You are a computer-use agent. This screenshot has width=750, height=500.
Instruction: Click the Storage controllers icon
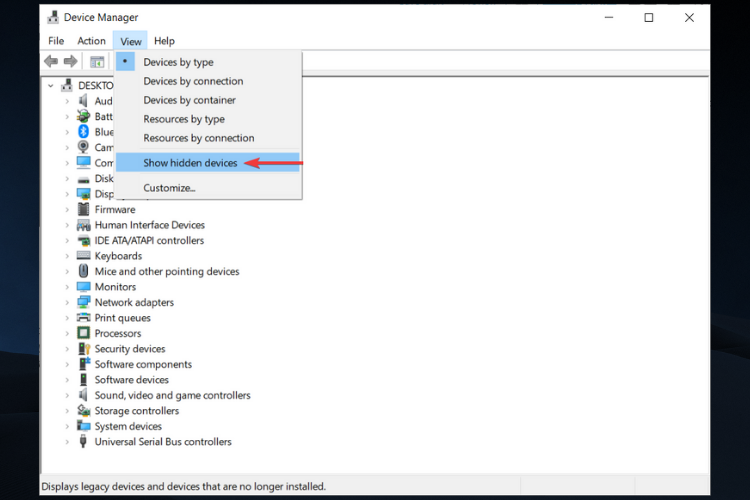coord(84,410)
